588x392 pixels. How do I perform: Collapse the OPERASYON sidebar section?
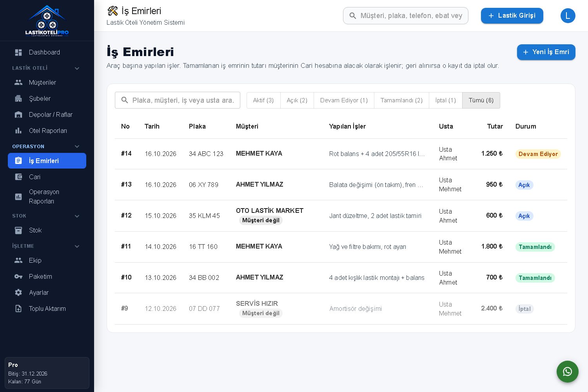(x=77, y=147)
